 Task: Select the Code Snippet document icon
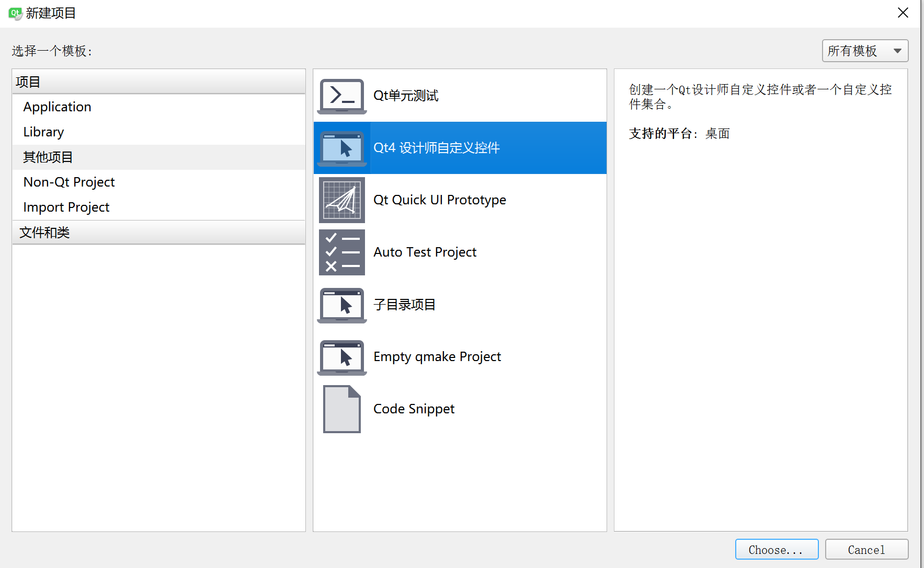pyautogui.click(x=341, y=409)
